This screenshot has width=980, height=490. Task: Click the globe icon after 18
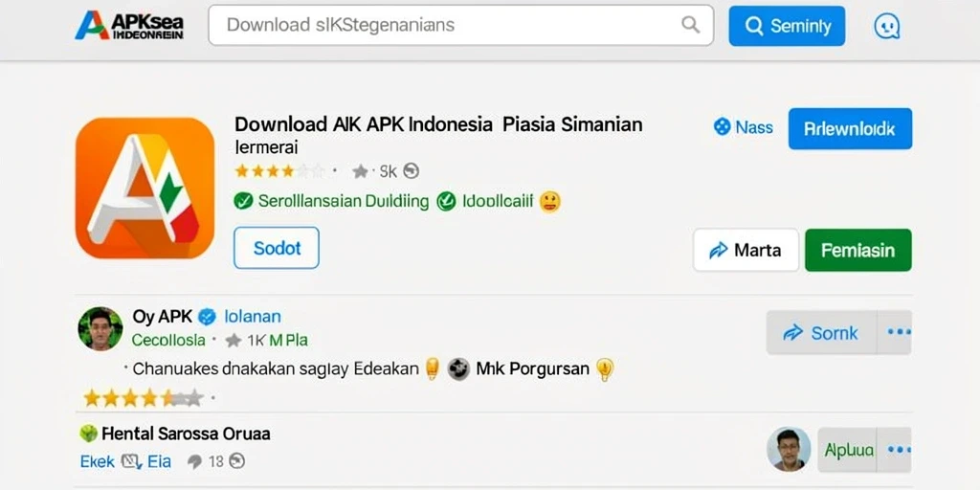click(237, 461)
